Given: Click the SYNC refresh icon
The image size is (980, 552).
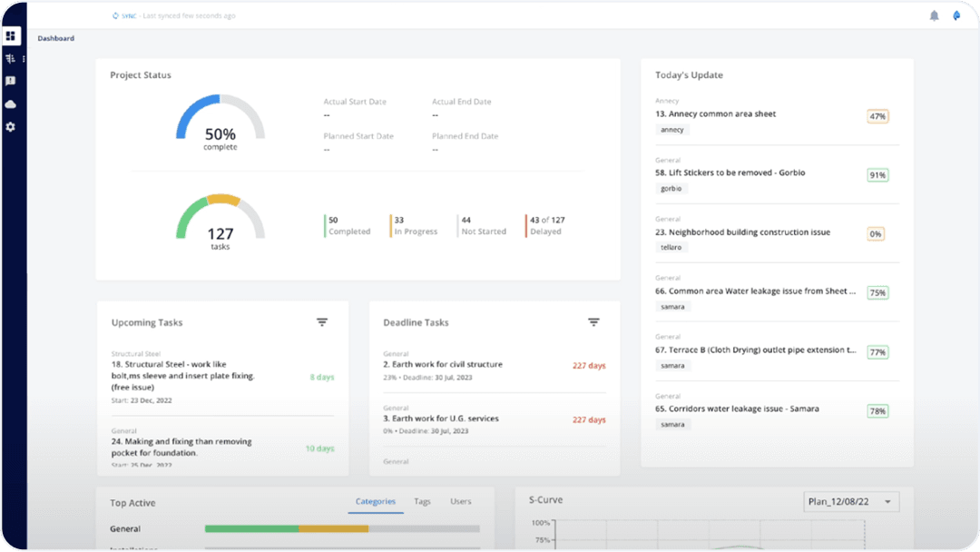Looking at the screenshot, I should 115,15.
